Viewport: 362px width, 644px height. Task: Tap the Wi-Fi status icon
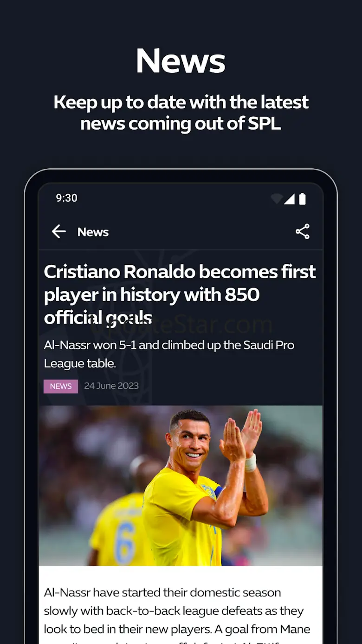[x=277, y=199]
